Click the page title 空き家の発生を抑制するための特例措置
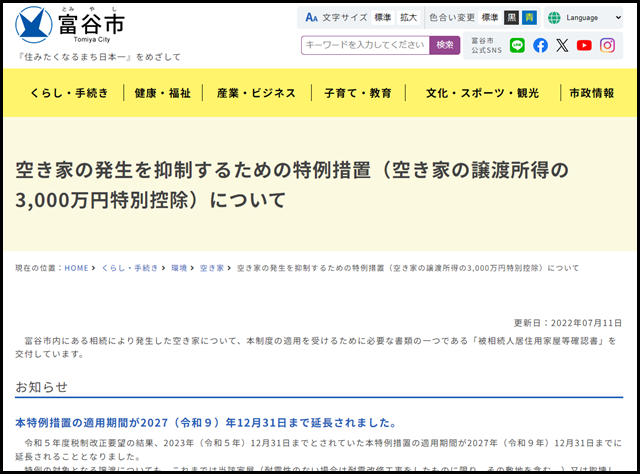The height and width of the screenshot is (474, 640). point(292,185)
